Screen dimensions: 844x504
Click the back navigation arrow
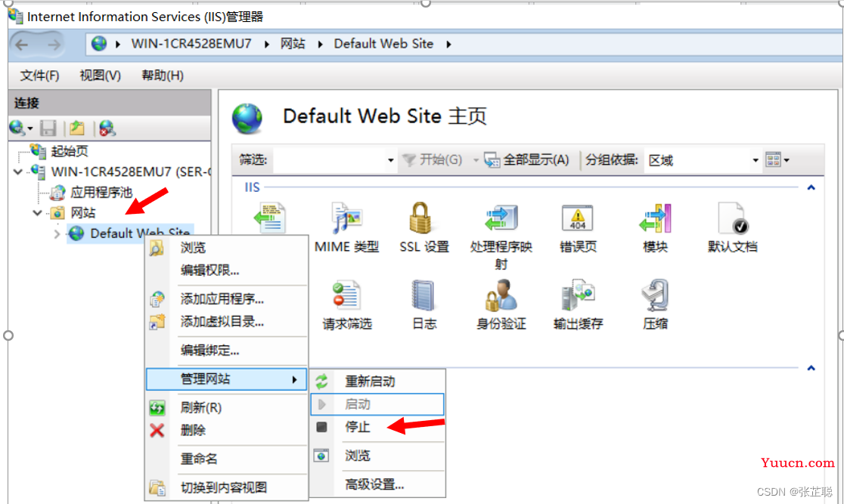pos(22,45)
